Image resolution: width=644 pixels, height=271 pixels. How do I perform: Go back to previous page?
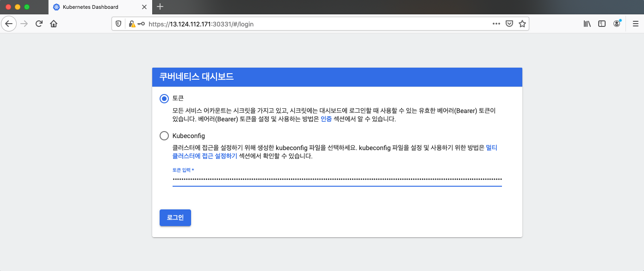9,24
